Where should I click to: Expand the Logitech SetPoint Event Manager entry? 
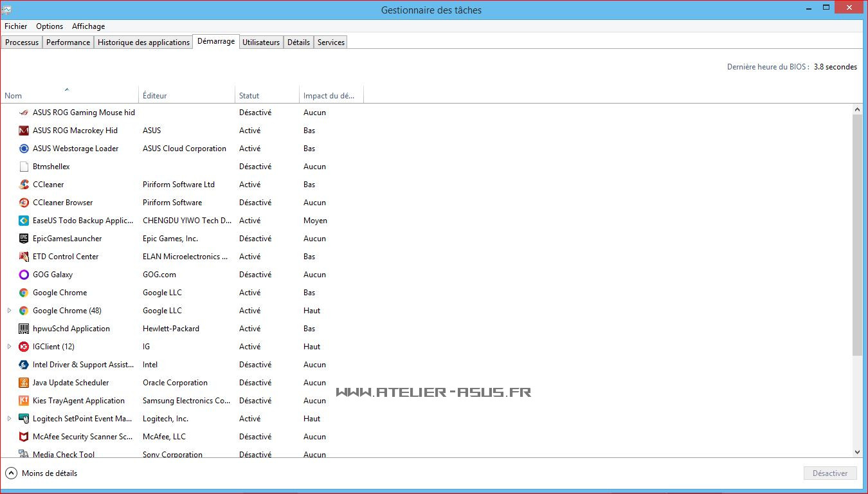tap(9, 419)
